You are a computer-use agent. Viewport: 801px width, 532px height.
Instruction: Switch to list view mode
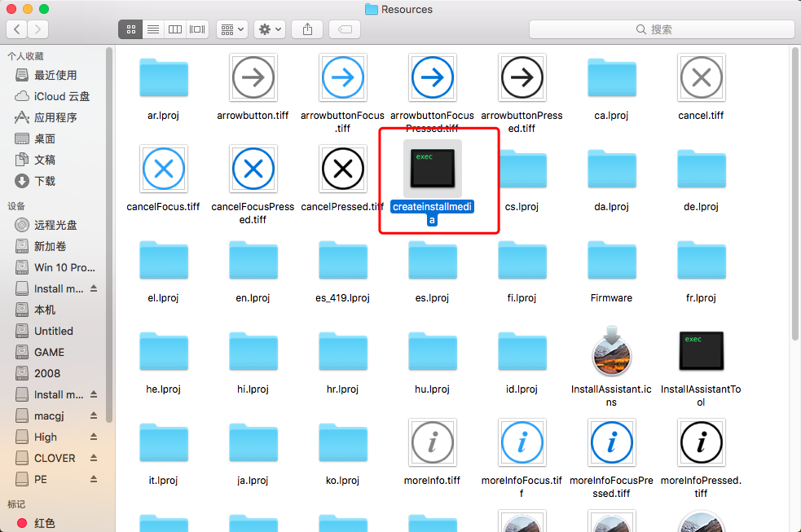pos(152,29)
